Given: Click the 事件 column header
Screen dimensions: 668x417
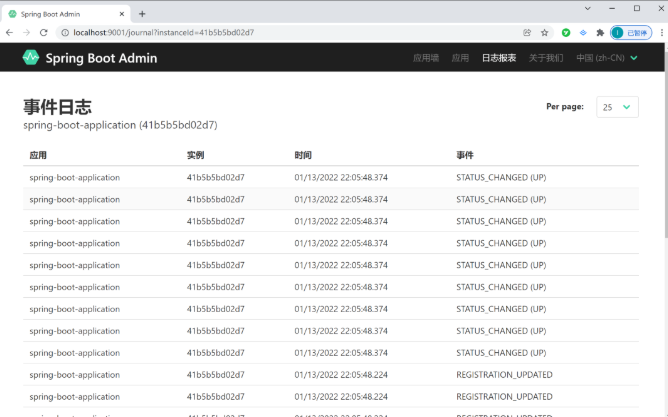Looking at the screenshot, I should 465,155.
